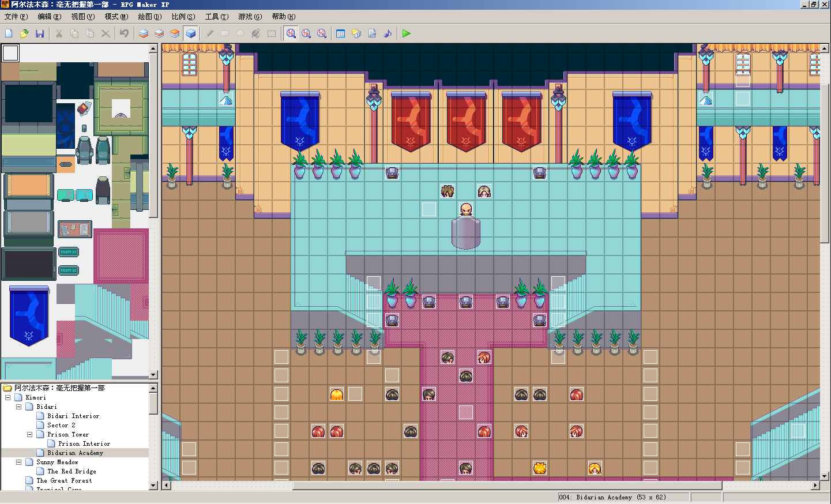Image resolution: width=831 pixels, height=504 pixels.
Task: Set map zoom to 1/4 scale
Action: (x=322, y=33)
